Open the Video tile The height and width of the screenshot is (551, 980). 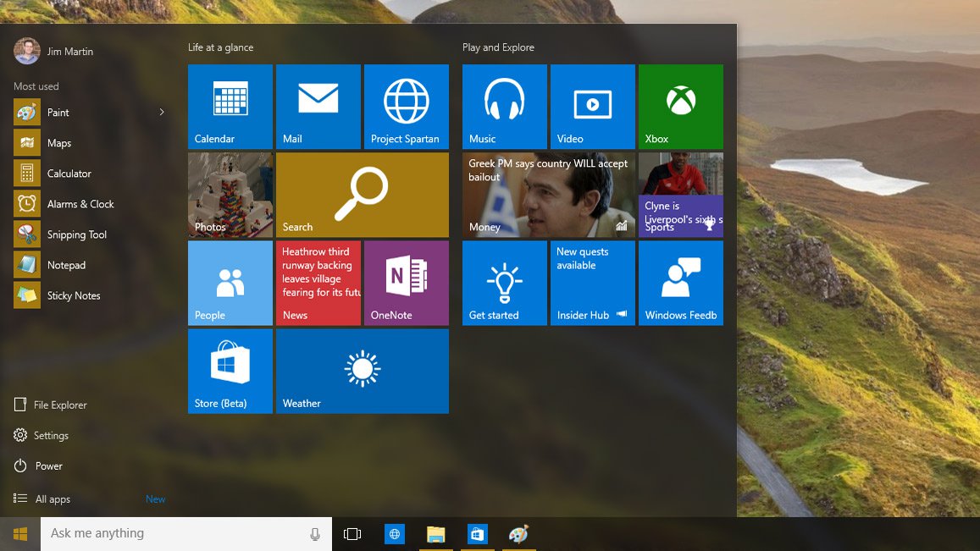click(593, 107)
